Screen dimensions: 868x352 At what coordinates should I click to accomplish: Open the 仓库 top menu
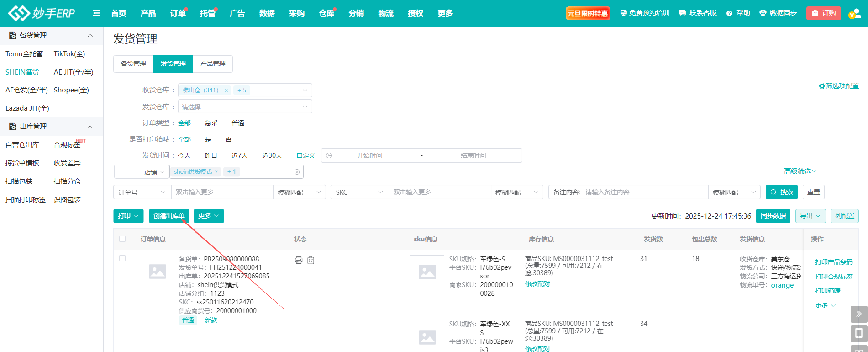326,13
